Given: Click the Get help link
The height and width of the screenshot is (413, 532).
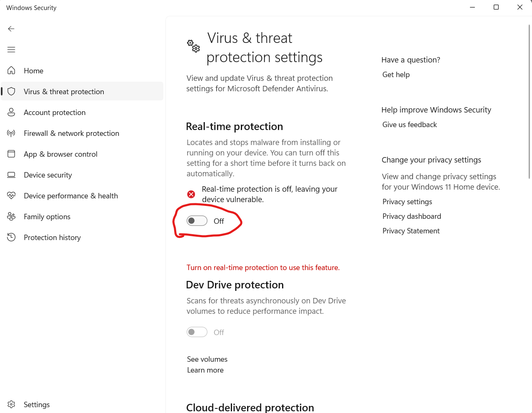Looking at the screenshot, I should pyautogui.click(x=396, y=75).
